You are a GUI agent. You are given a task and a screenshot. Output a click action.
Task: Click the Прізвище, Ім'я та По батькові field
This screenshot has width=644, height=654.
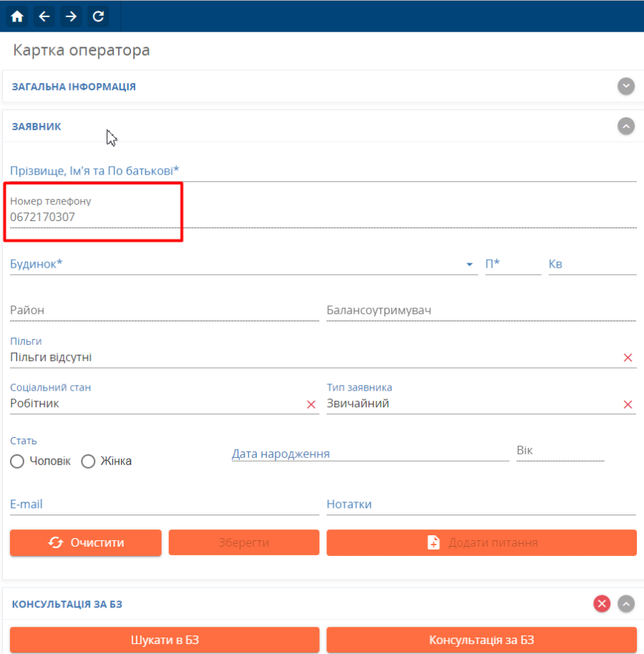tap(322, 171)
